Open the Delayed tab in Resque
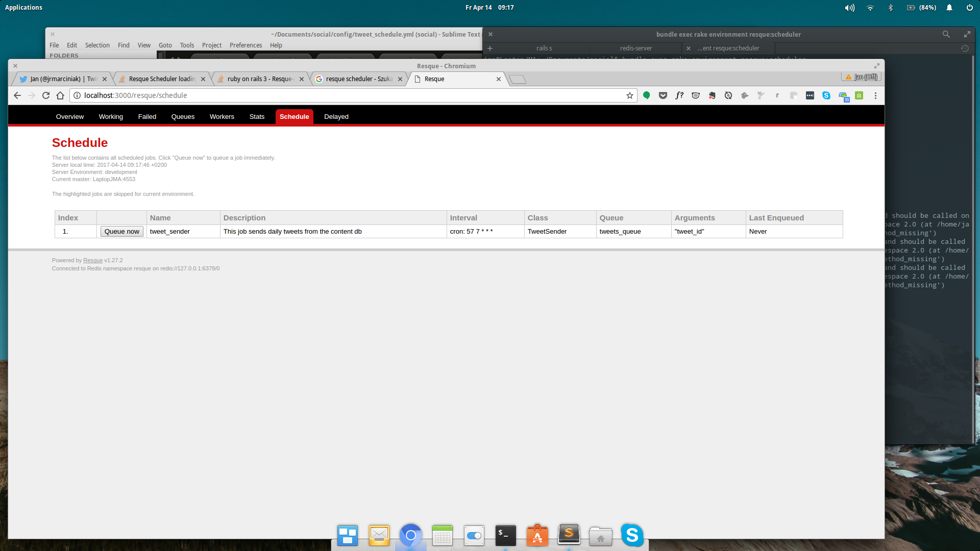 (336, 117)
